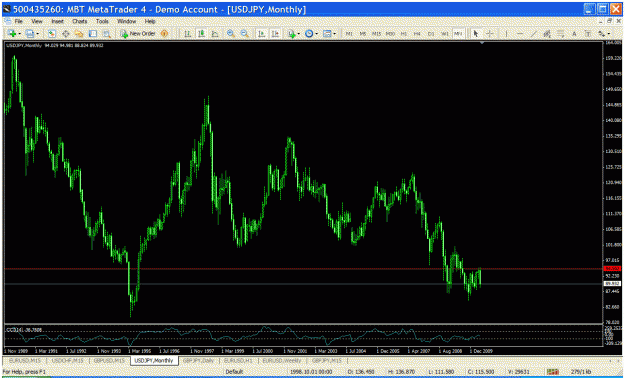This screenshot has height=378, width=625.
Task: Select the Fibonacci Retracement tool
Action: 560,34
